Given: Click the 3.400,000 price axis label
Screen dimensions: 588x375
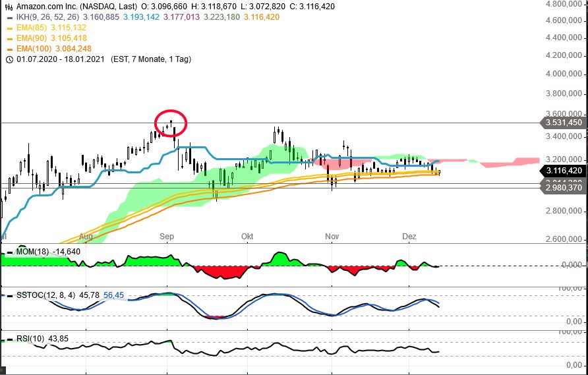Looking at the screenshot, I should coord(564,136).
